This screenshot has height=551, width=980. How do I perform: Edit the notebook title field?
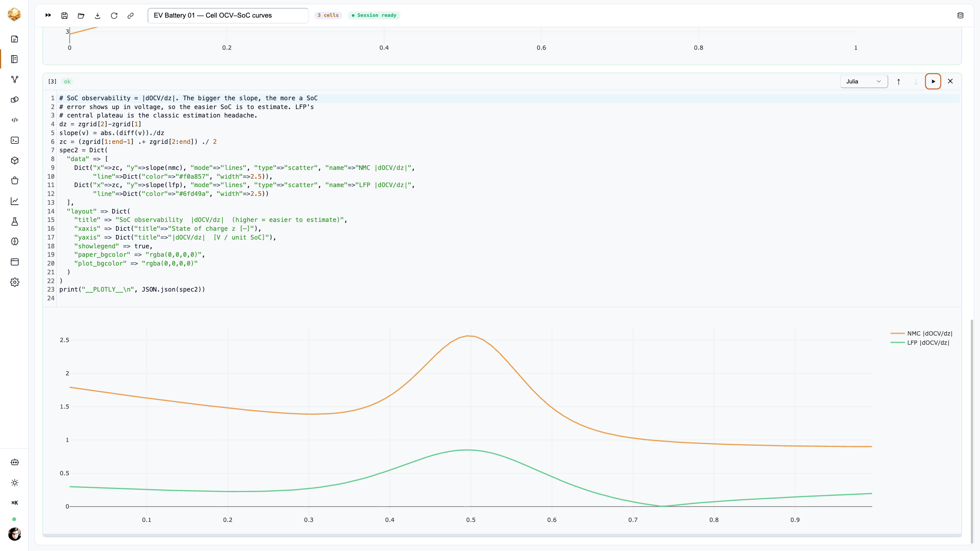point(228,15)
